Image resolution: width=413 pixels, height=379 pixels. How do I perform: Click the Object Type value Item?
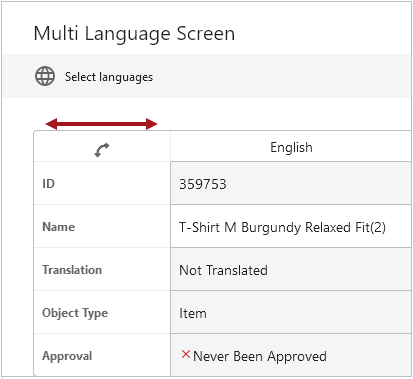click(x=291, y=312)
